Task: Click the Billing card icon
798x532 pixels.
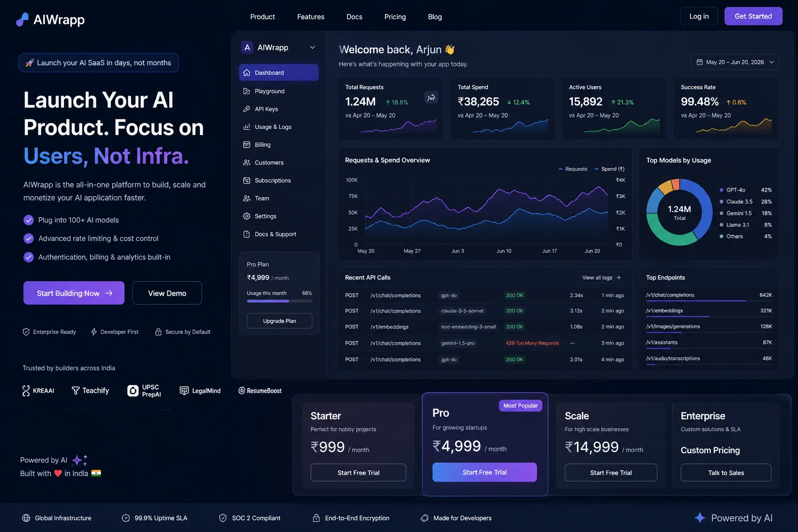Action: click(247, 145)
